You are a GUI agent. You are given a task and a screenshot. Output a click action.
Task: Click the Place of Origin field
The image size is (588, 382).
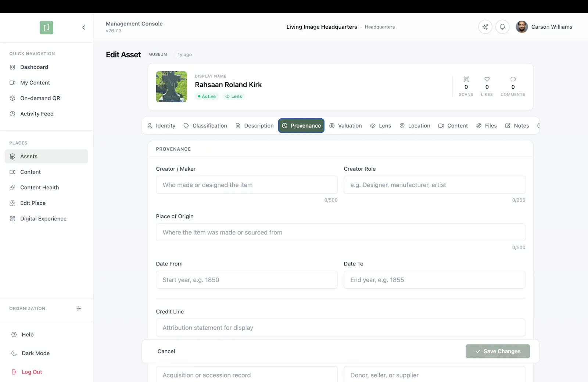click(341, 232)
